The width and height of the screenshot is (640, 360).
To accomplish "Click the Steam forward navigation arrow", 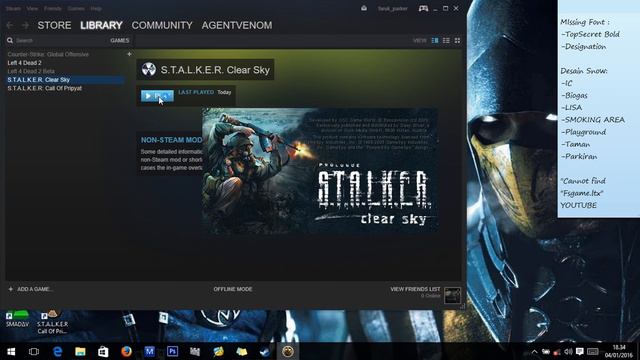I will (25, 25).
